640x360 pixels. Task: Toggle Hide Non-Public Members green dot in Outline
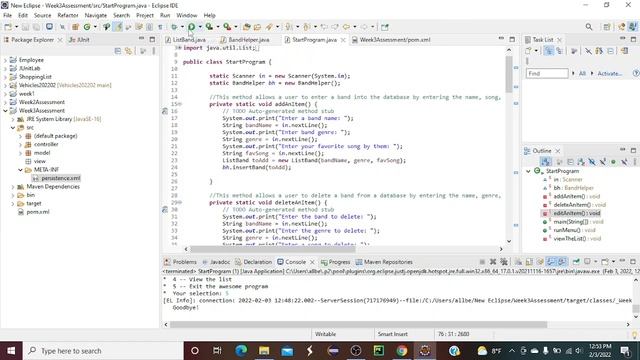[x=613, y=162]
